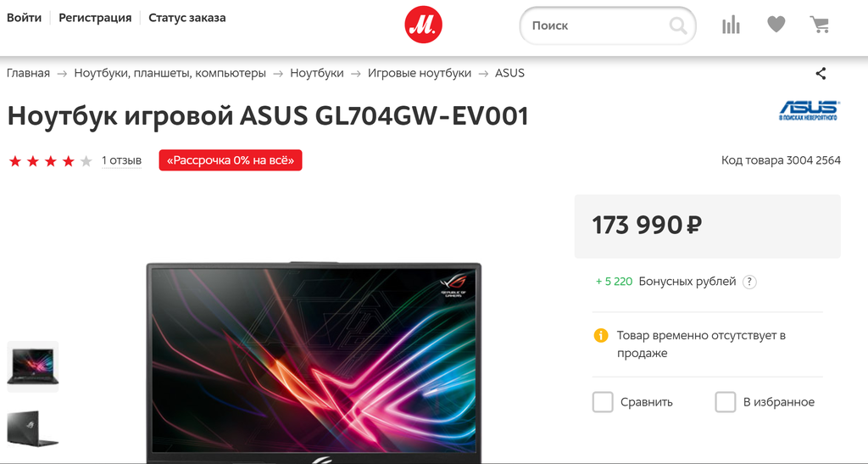Screen dimensions: 868x464
Task: Click the ASUS brand logo
Action: tap(809, 110)
